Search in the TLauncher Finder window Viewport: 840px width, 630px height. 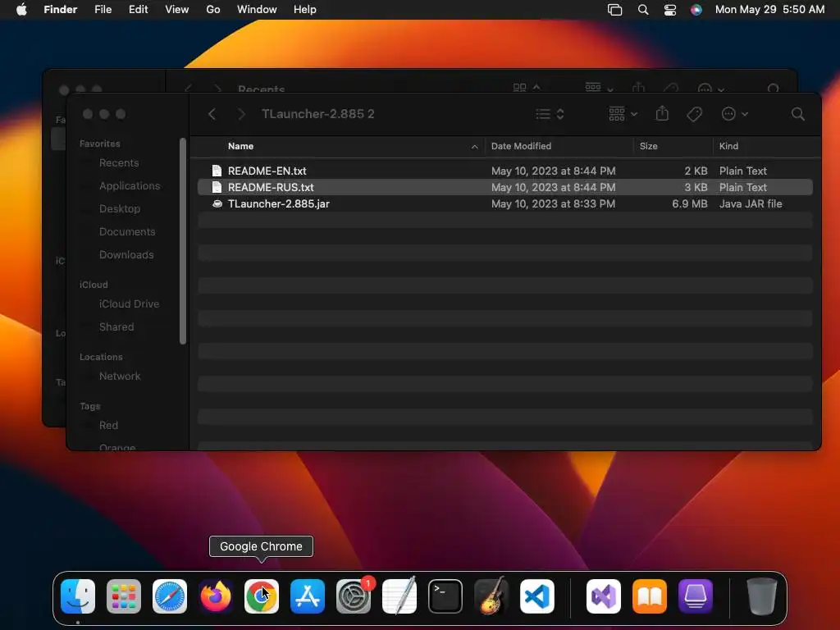tap(797, 114)
